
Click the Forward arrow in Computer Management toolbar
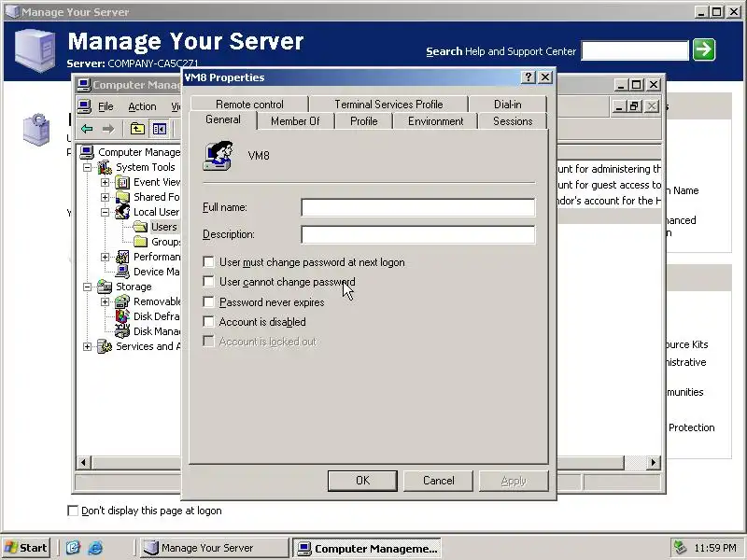(108, 129)
